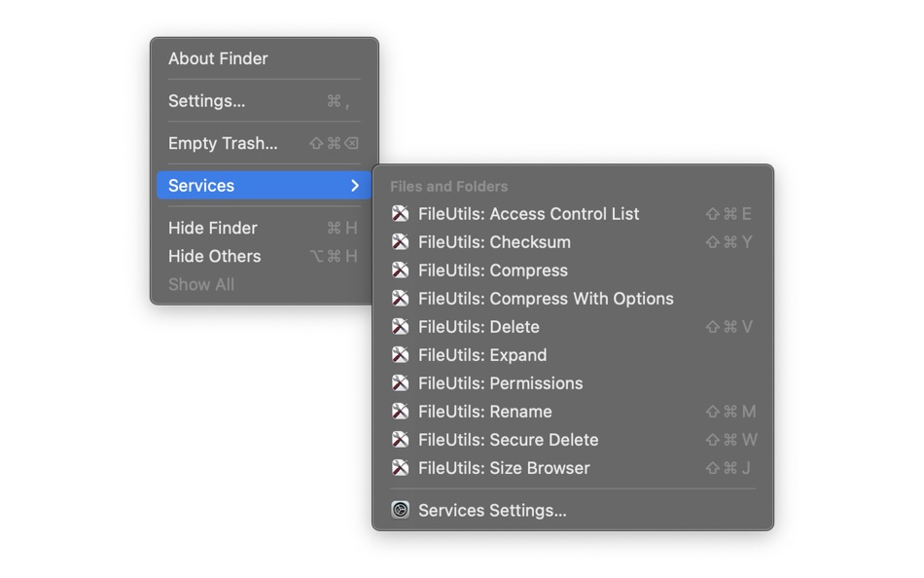Click the FileUtils icon beside Expand
The width and height of the screenshot is (924, 578).
coord(400,355)
